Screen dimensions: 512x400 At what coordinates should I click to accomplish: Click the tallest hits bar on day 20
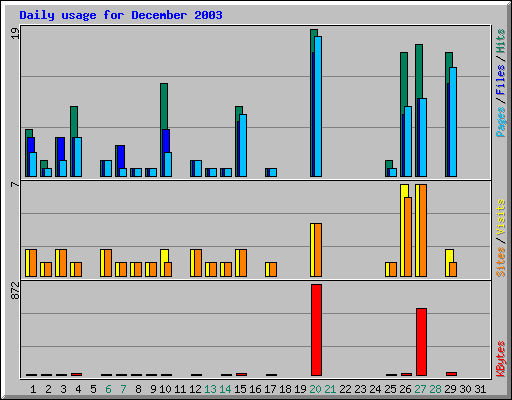pyautogui.click(x=314, y=103)
